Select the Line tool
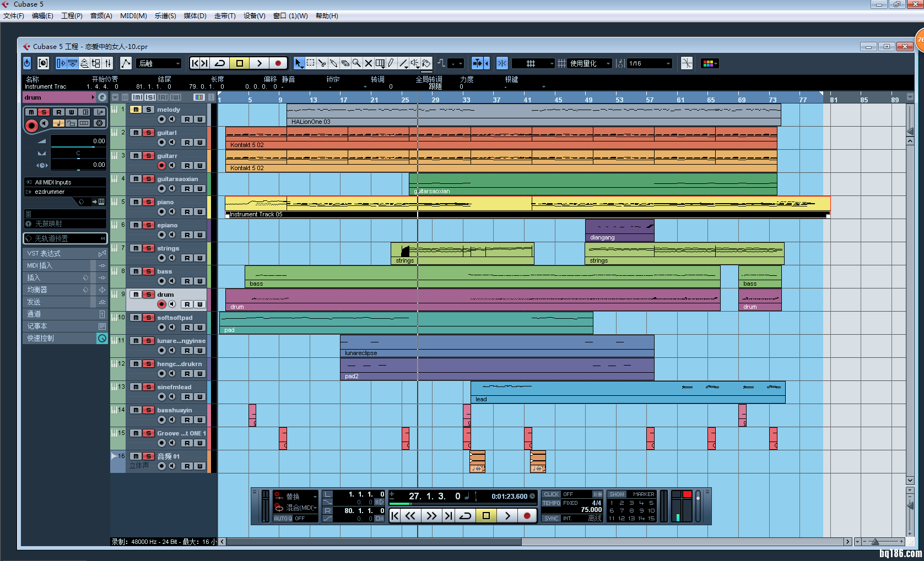Image resolution: width=924 pixels, height=561 pixels. click(403, 63)
